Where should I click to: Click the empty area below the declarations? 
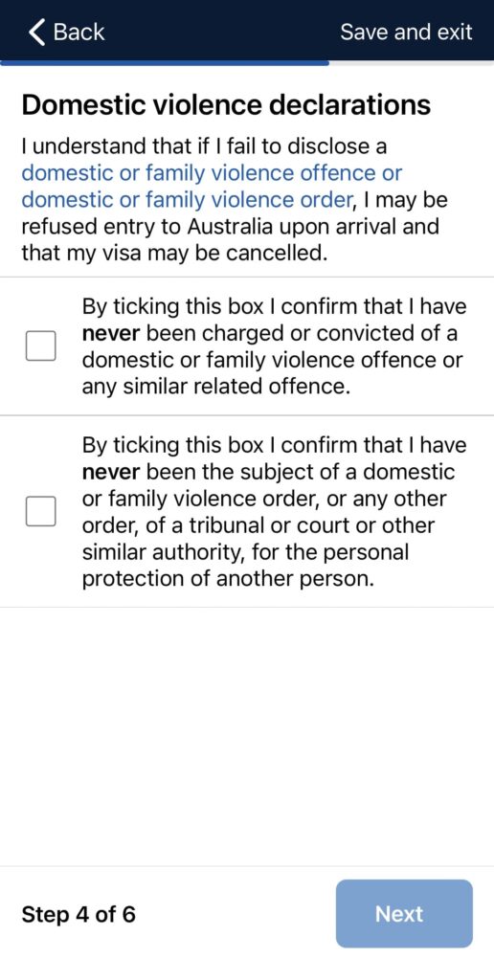click(x=247, y=736)
